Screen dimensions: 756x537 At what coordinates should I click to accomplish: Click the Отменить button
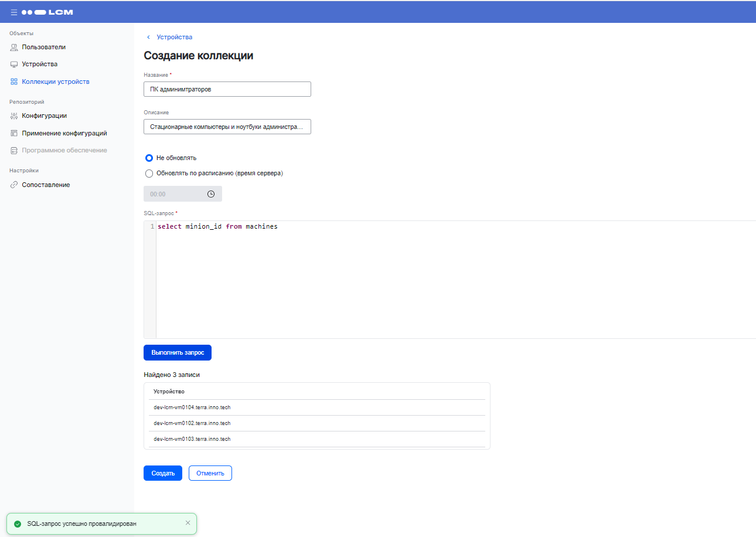coord(210,473)
